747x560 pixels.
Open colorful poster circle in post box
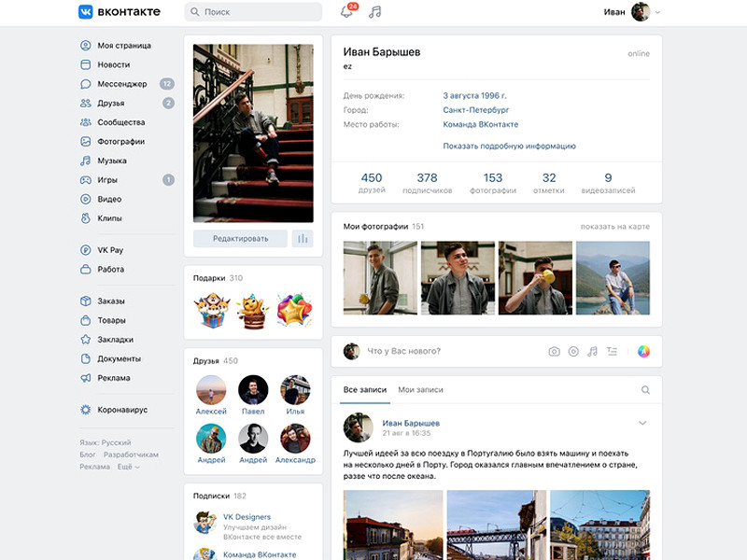[643, 352]
